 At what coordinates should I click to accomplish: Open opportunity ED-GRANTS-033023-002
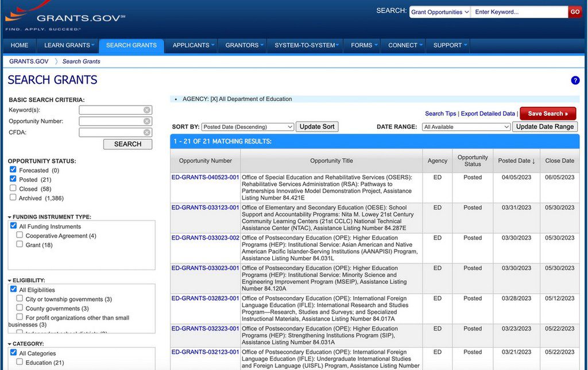click(x=205, y=238)
